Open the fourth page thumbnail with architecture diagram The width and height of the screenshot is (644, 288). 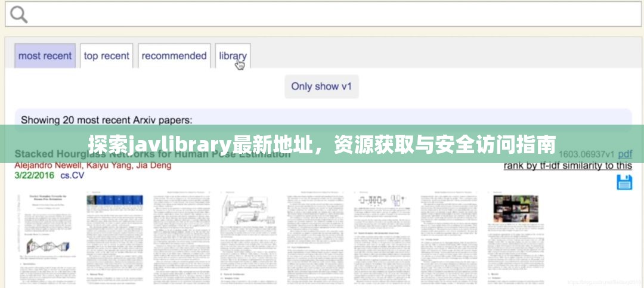(x=248, y=239)
